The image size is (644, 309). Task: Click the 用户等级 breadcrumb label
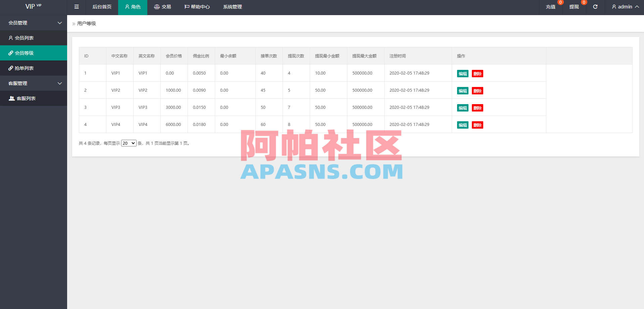tap(86, 24)
